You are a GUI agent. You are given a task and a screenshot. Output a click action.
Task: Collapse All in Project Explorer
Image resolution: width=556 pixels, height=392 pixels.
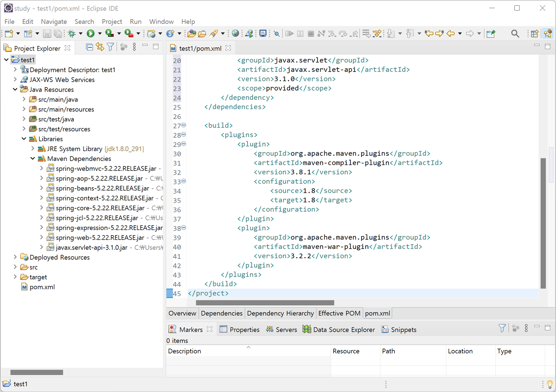[90, 47]
